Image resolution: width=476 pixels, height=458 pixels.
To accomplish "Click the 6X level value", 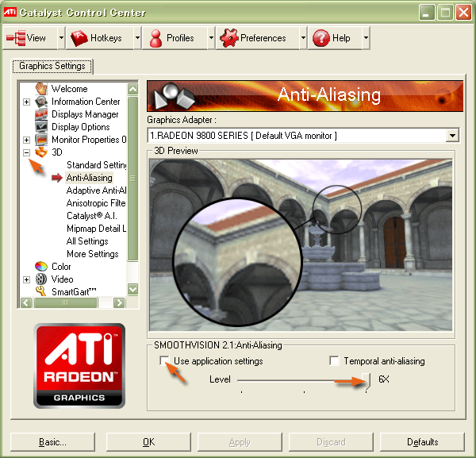I will point(384,379).
